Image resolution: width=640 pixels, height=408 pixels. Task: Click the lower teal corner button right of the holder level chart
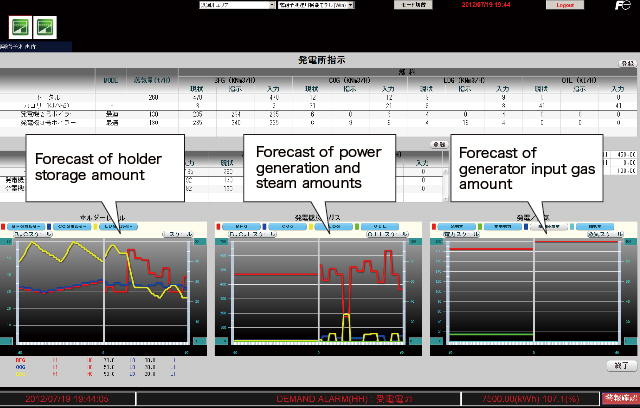200,341
